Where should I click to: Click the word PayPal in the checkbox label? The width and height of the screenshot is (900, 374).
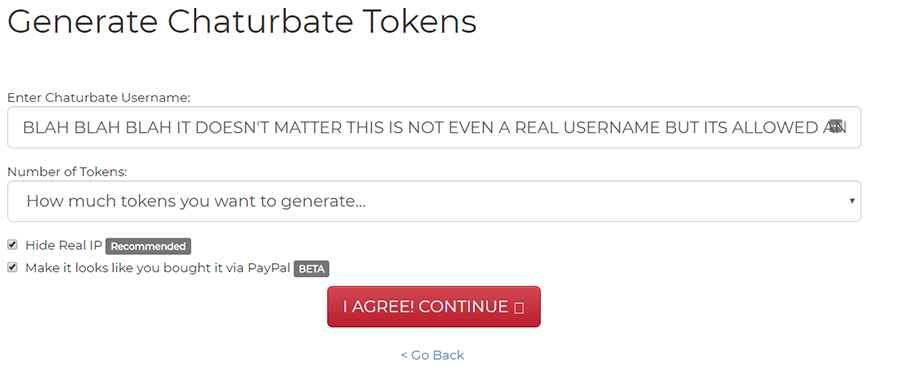(x=269, y=268)
